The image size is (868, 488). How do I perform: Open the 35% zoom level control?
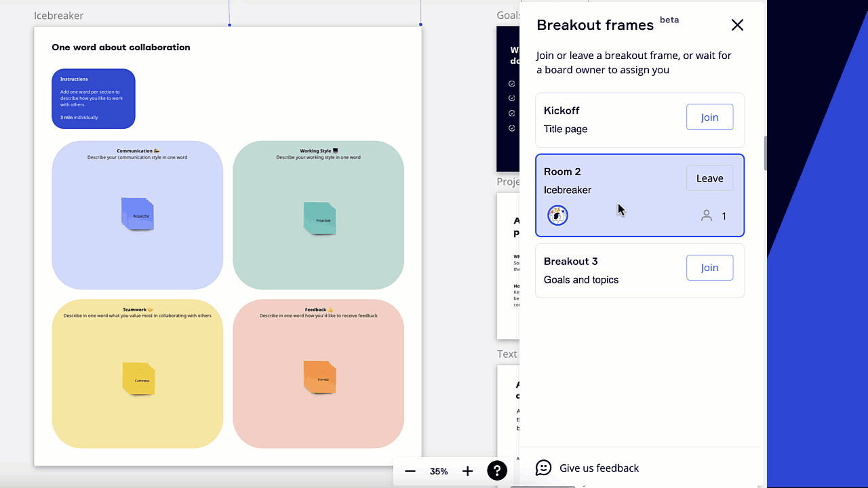tap(439, 471)
